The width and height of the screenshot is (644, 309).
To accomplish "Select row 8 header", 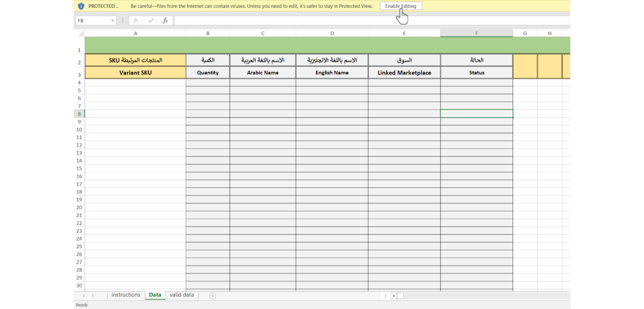I will click(79, 114).
